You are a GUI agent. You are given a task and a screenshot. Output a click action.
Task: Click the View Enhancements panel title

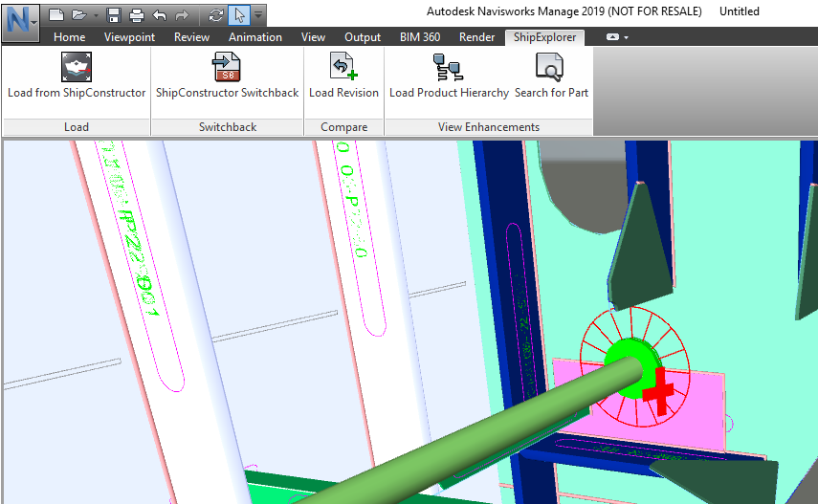489,127
